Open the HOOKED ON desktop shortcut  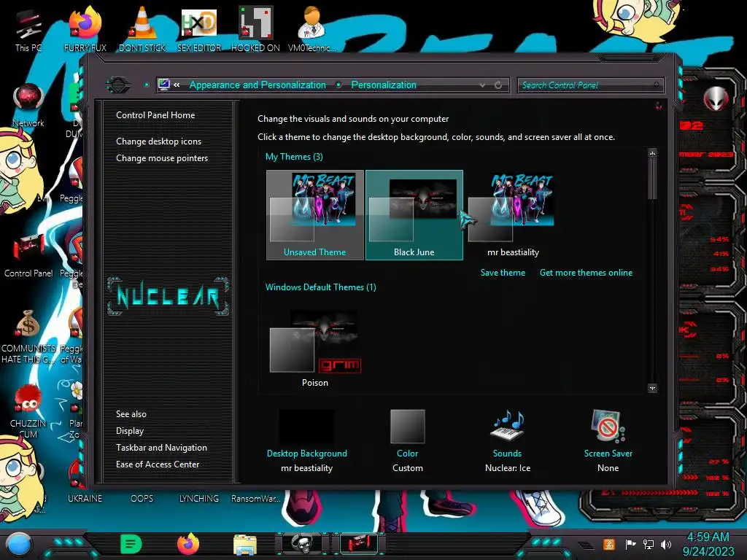pos(255,29)
